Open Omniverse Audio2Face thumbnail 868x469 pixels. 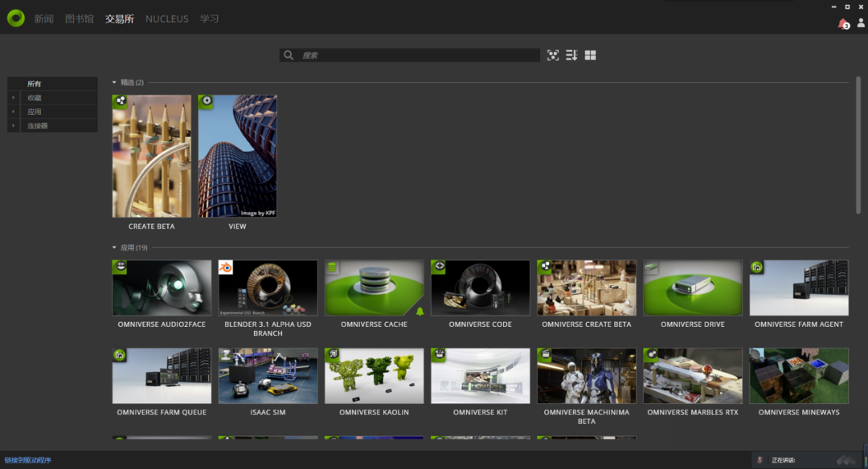162,288
